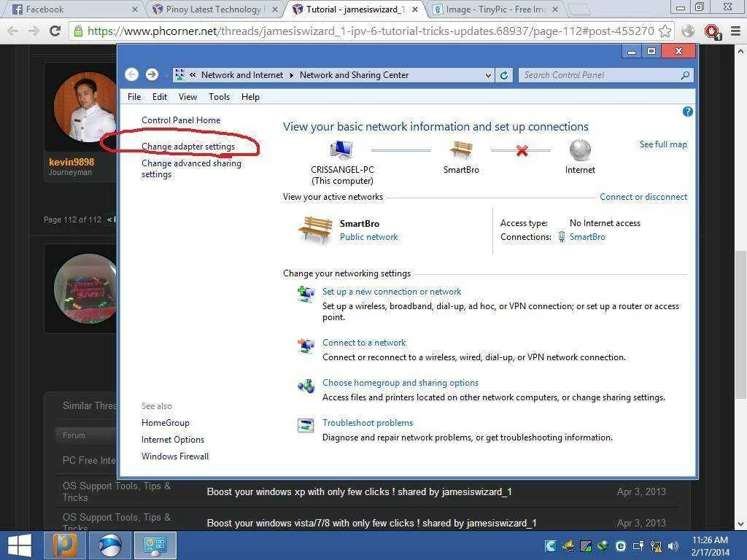Screen dimensions: 747x560
Task: Open the blue Help question mark icon
Action: tap(687, 112)
